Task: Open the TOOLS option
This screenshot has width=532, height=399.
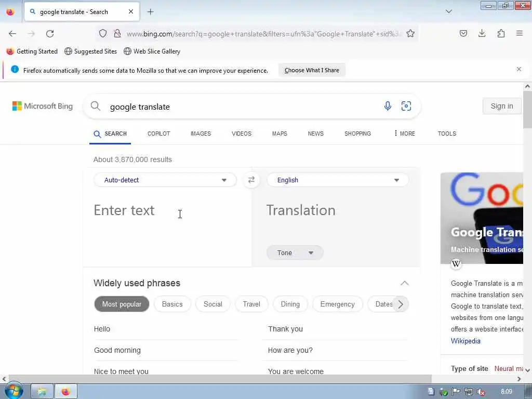Action: pos(447,134)
